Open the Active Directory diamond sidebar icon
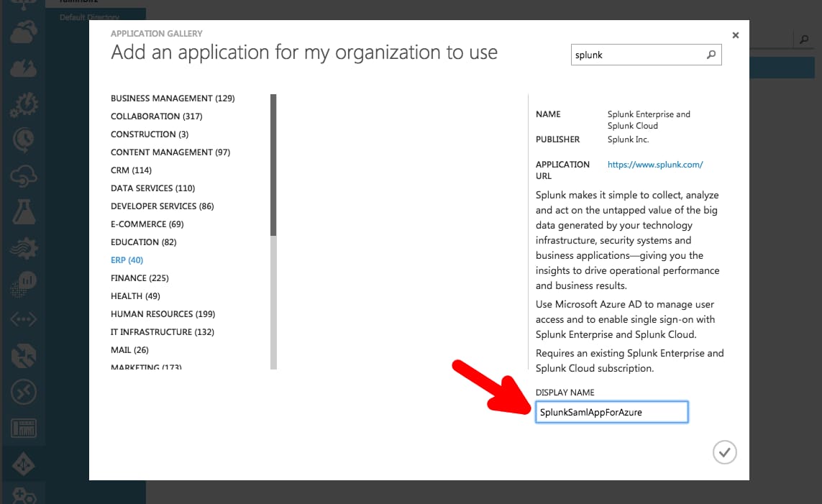The height and width of the screenshot is (504, 822). click(x=24, y=464)
